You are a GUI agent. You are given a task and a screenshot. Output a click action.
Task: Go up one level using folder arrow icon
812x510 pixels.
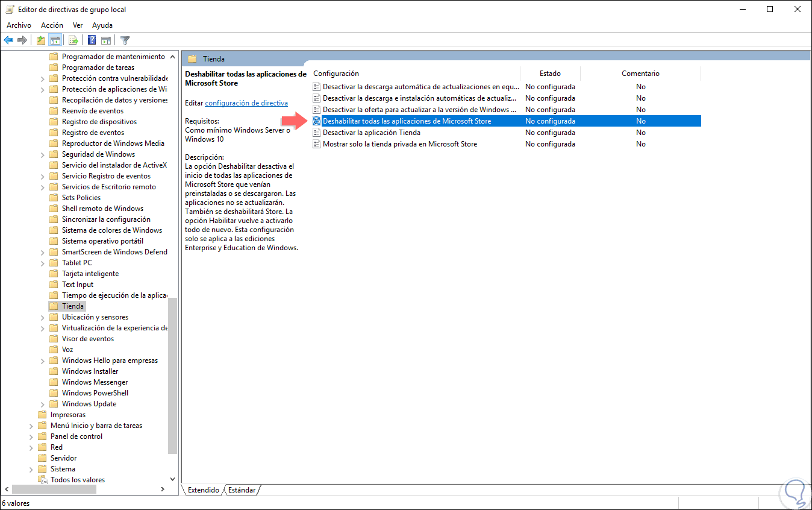tap(40, 40)
